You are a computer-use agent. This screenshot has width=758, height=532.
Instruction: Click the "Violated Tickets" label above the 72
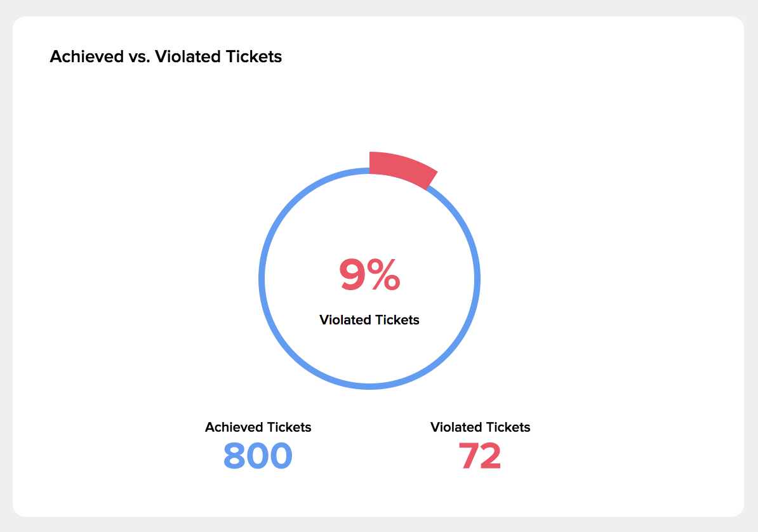480,427
